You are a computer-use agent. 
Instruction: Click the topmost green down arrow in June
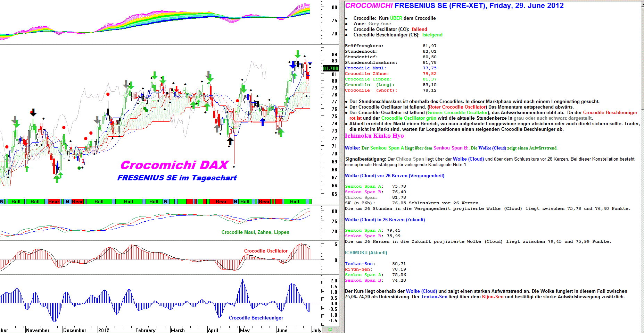point(298,54)
